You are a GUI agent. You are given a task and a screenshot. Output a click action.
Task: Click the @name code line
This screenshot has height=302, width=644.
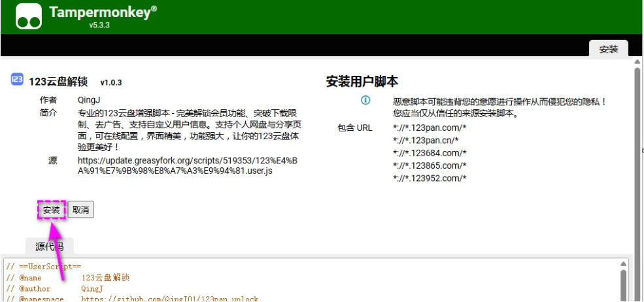pos(68,278)
